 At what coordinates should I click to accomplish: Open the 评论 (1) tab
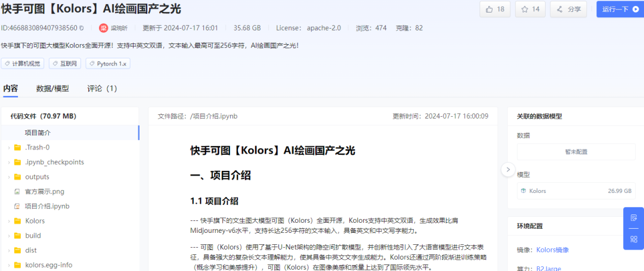(x=102, y=89)
